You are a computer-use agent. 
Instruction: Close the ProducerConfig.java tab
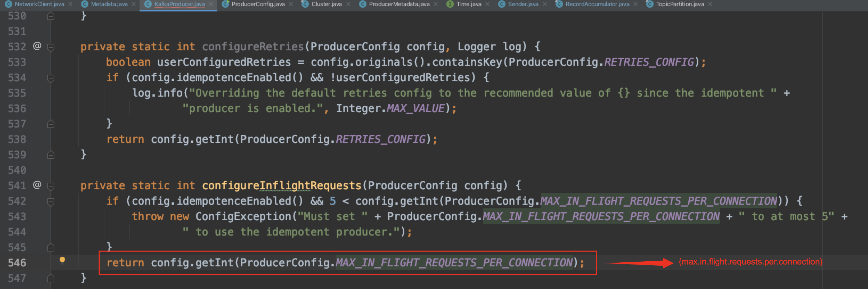[291, 4]
